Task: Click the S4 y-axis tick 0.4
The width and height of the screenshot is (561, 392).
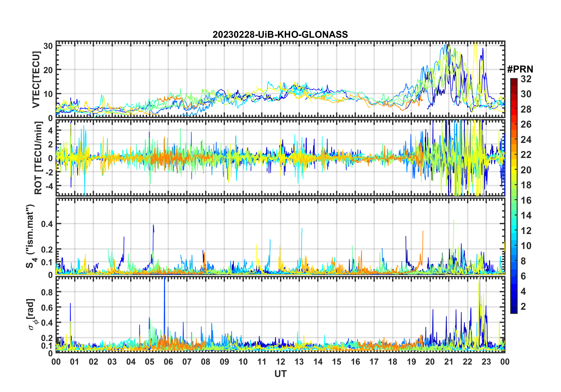Action: pyautogui.click(x=47, y=224)
